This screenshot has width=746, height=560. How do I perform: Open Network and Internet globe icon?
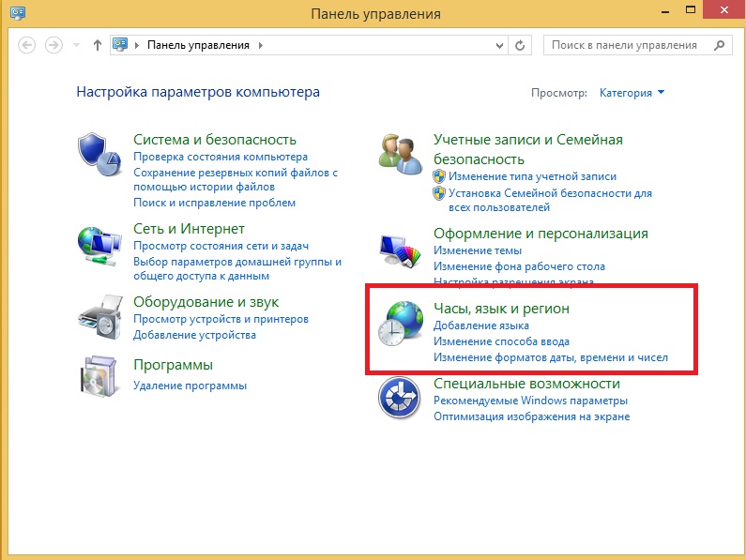coord(99,246)
